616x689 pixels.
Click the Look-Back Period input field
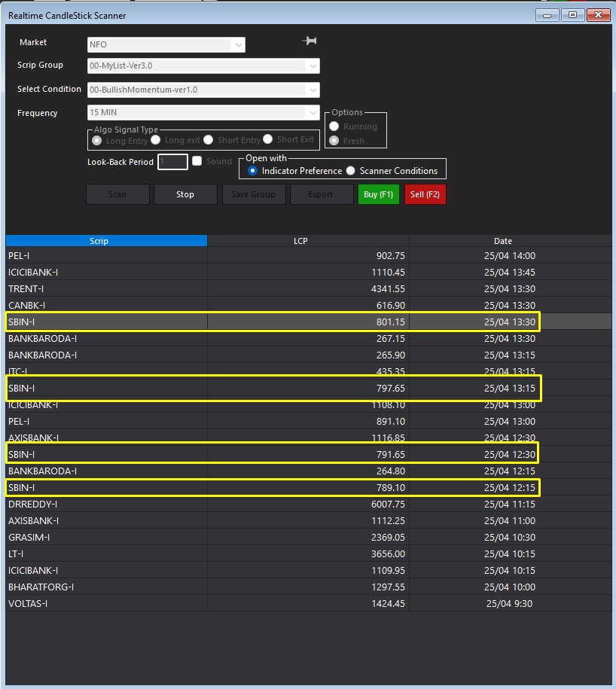[x=172, y=162]
